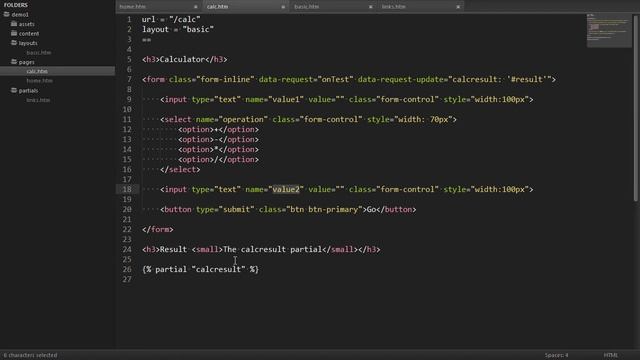Close the calc.htm tab
The height and width of the screenshot is (360, 640).
click(x=283, y=7)
